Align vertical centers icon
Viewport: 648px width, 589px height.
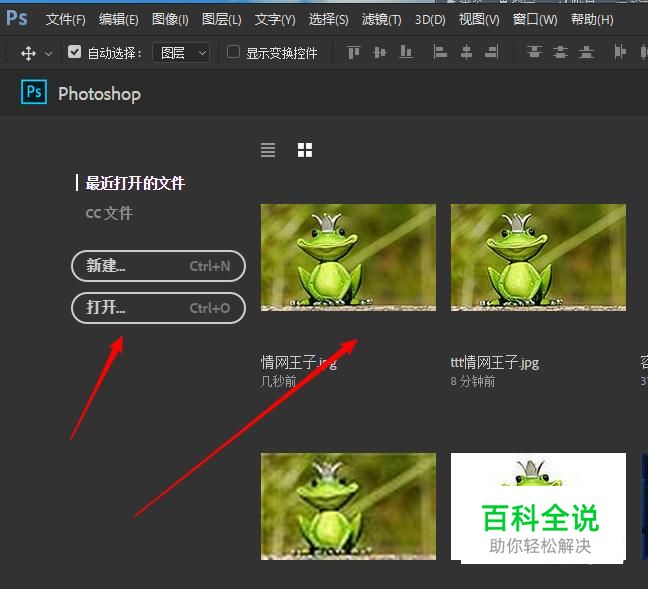click(380, 52)
